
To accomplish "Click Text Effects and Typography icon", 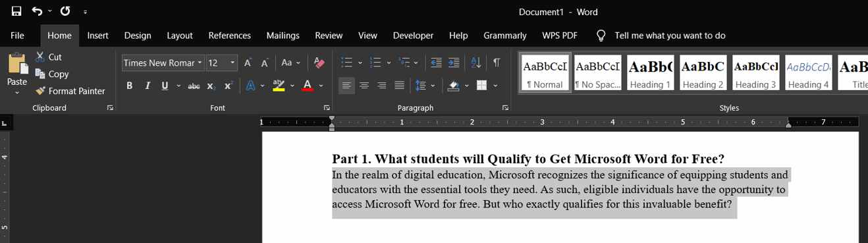I will 251,86.
